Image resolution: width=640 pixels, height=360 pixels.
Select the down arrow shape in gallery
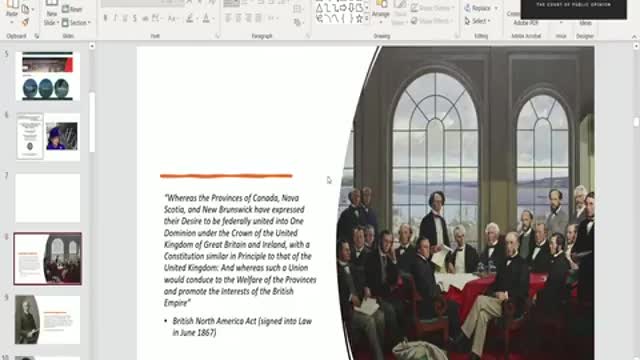coord(351,8)
